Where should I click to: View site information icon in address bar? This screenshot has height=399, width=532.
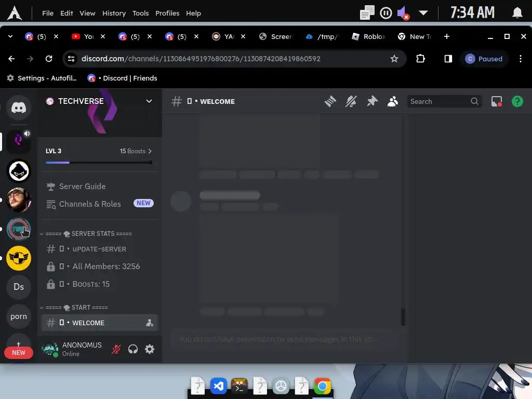(71, 59)
